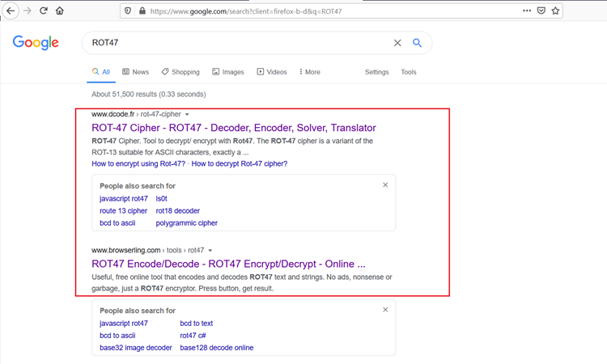Switch to the Images tab
This screenshot has height=364, width=607.
click(x=228, y=72)
